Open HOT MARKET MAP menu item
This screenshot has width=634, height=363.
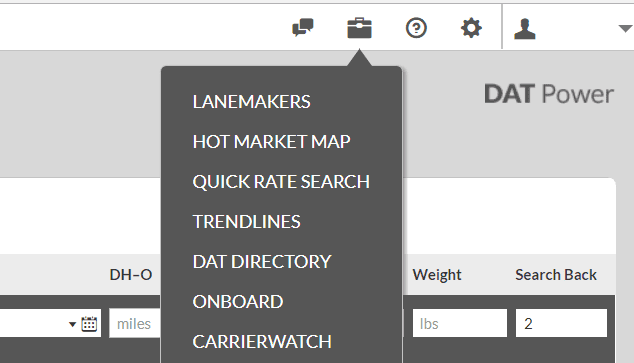271,141
